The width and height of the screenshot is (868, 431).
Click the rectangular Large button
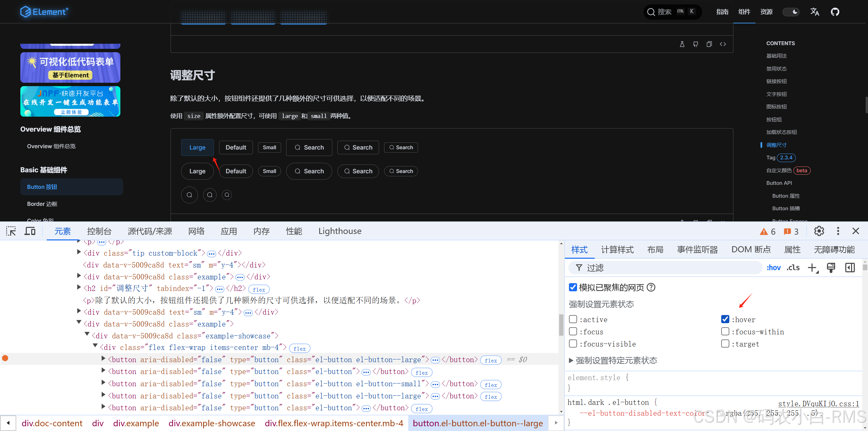click(x=197, y=148)
